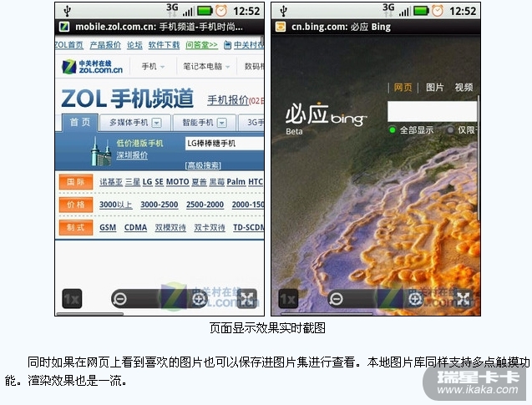This screenshot has width=532, height=405.
Task: Click horizontal scrollbar on ZOL phone screen
Action: [90, 314]
